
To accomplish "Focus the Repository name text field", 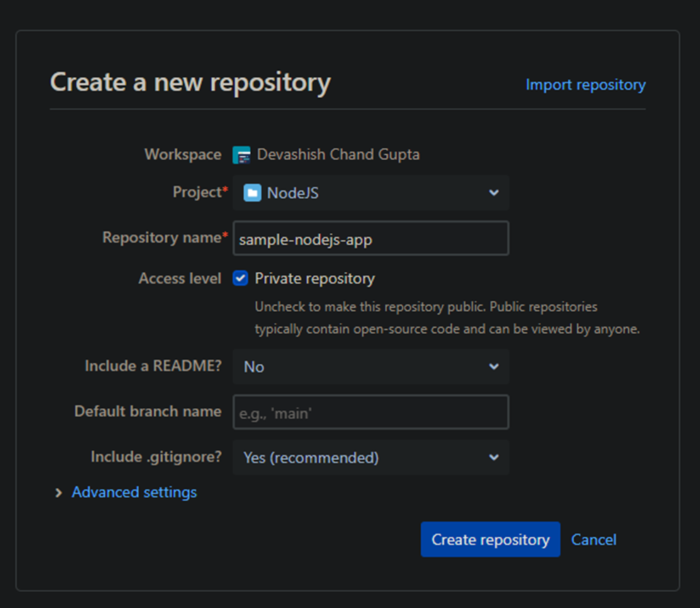I will click(x=371, y=239).
